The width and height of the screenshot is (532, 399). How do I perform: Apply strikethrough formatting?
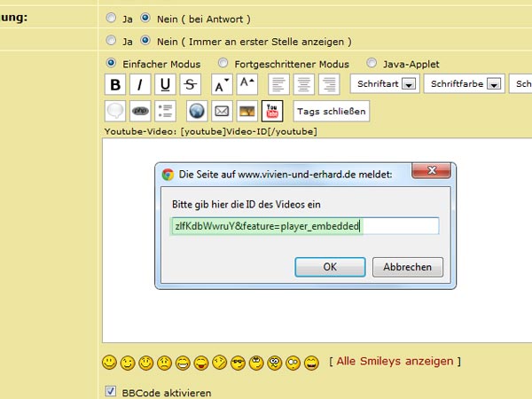(190, 84)
